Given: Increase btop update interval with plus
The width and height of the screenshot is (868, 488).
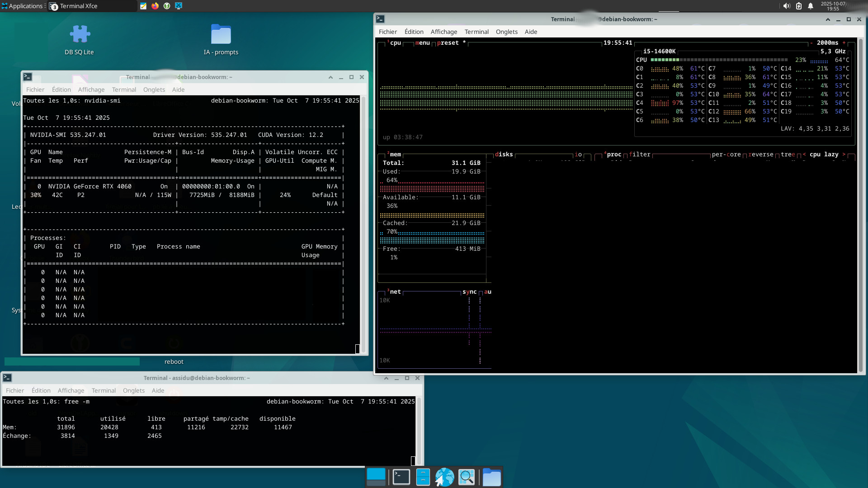Looking at the screenshot, I should click(844, 43).
